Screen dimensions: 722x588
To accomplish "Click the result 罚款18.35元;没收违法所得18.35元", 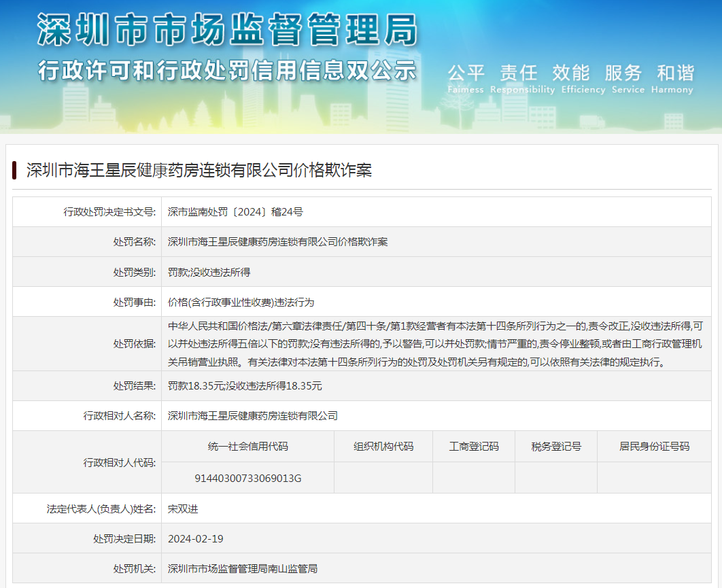I will 245,386.
